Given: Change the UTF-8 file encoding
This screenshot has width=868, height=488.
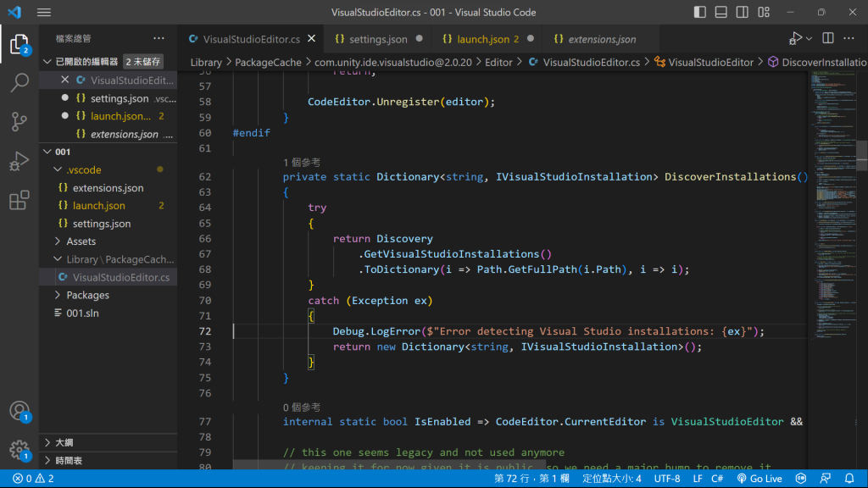Looking at the screenshot, I should point(667,479).
